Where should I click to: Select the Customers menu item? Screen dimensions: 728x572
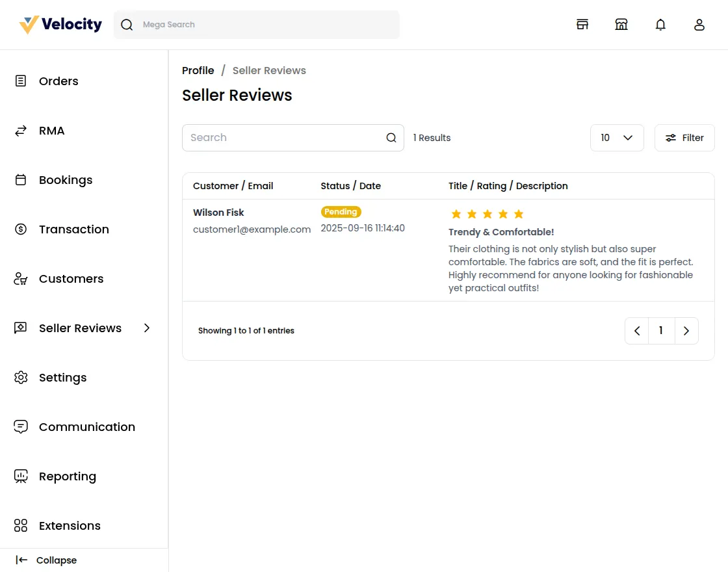pyautogui.click(x=71, y=278)
